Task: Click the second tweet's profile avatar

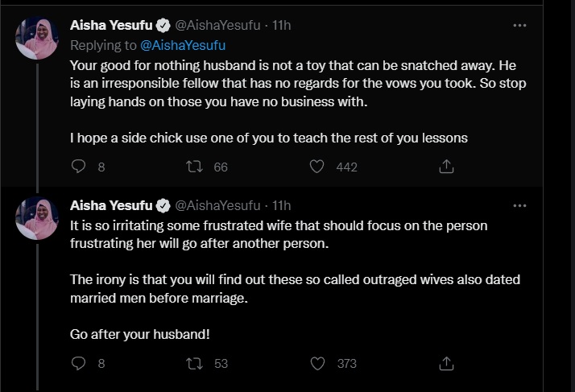Action: 37,218
